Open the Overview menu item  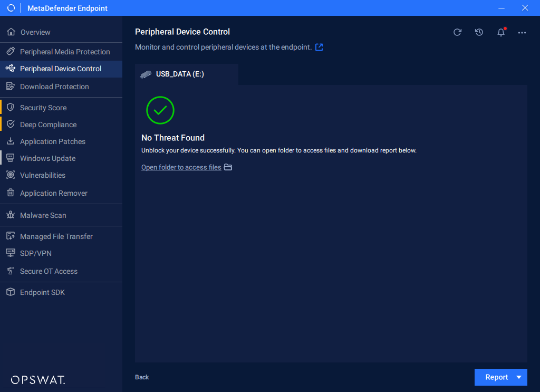coord(61,32)
